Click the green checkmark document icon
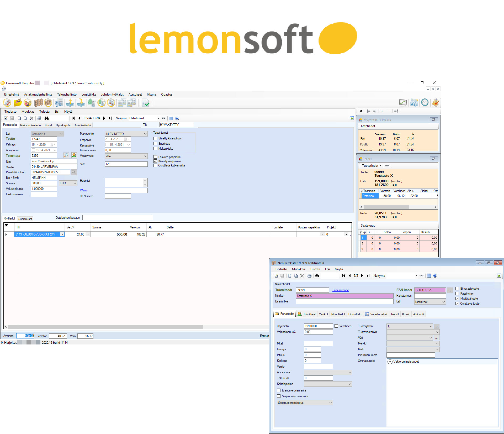The image size is (504, 434). point(145,103)
